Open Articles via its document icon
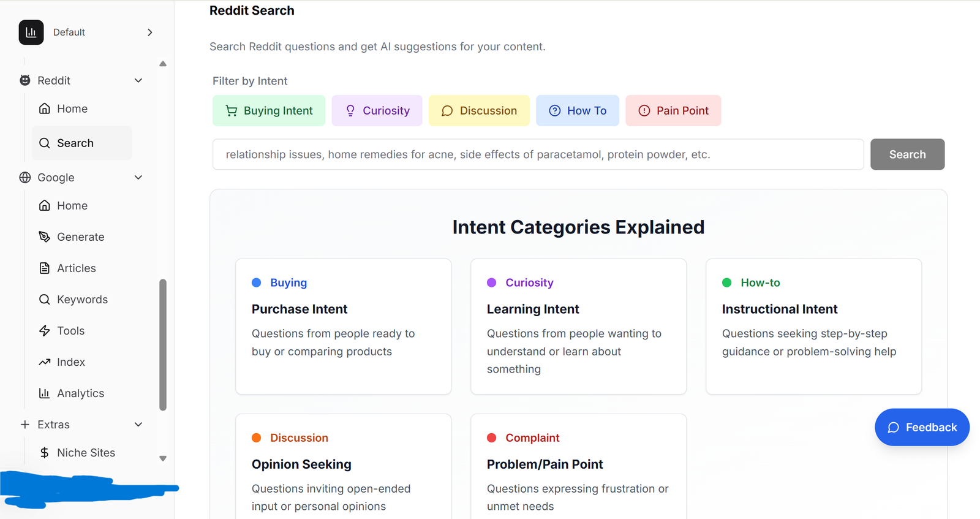Screen dimensions: 980x519 tap(45, 268)
